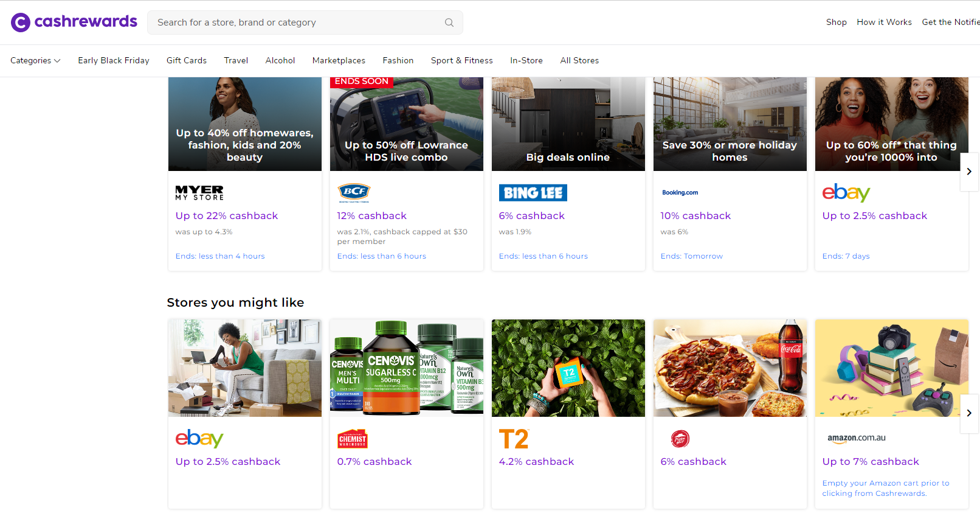Go to Gift Cards

pos(187,60)
